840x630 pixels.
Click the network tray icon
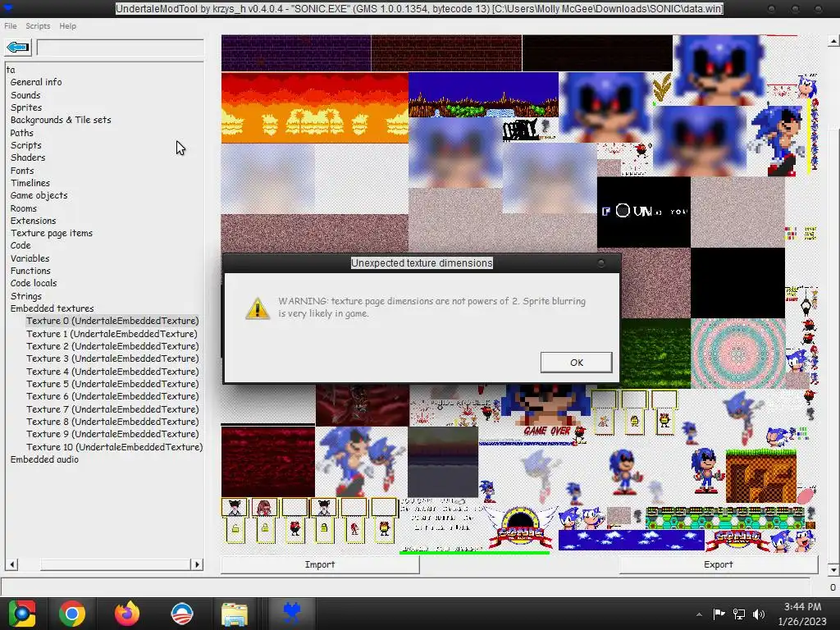[x=739, y=614]
